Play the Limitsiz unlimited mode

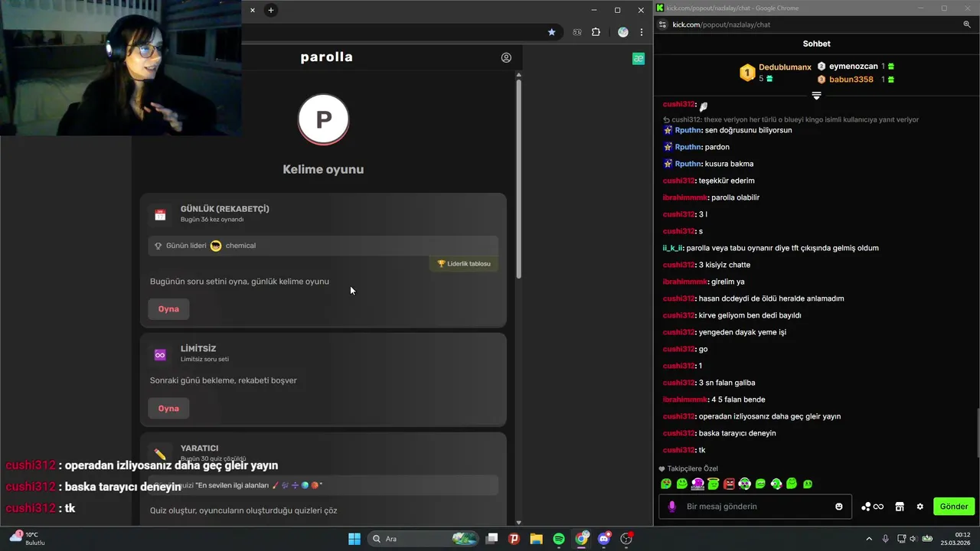click(x=168, y=409)
